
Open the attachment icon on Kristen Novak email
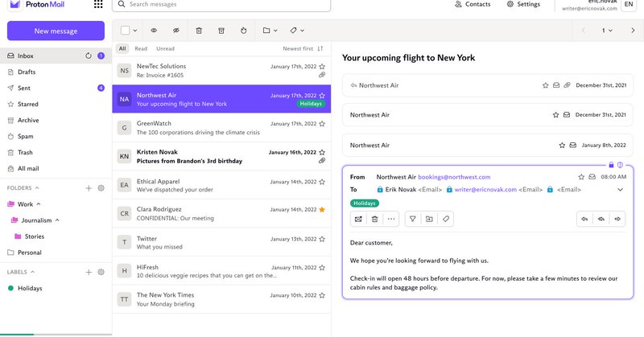point(322,161)
